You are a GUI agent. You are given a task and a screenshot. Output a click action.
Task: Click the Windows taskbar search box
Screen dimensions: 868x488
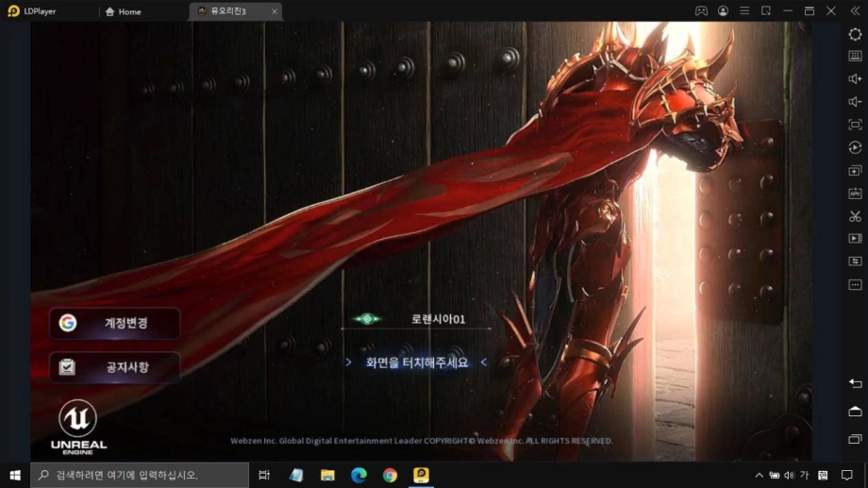[140, 476]
